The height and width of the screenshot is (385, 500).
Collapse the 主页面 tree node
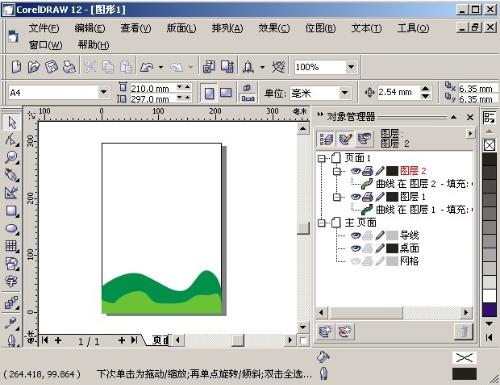321,223
